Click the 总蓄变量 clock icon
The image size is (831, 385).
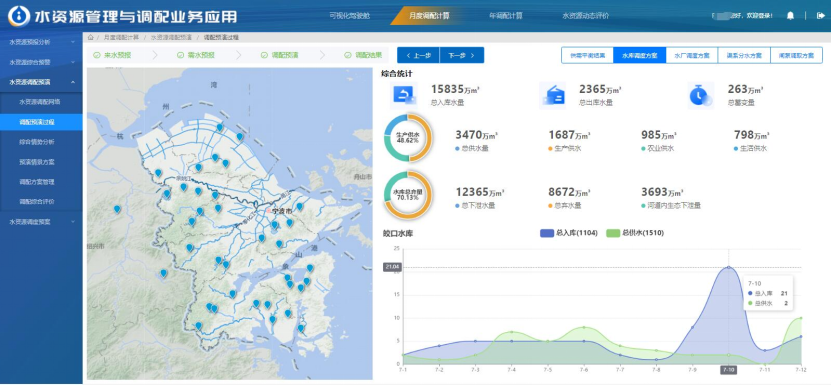(x=701, y=95)
